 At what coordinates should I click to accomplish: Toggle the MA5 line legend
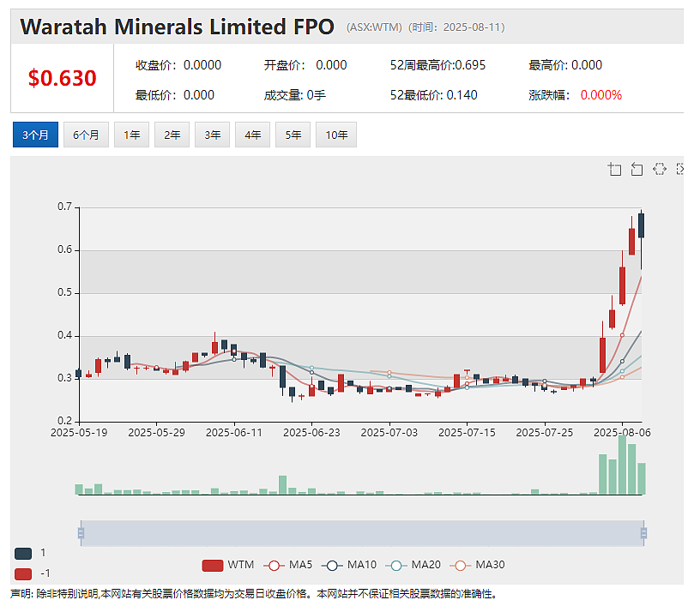[x=288, y=565]
